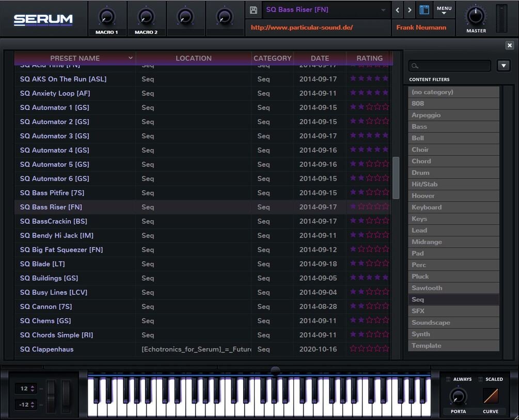Viewport: 519px width, 420px height.
Task: Click the mod wheel
Action: [66, 396]
